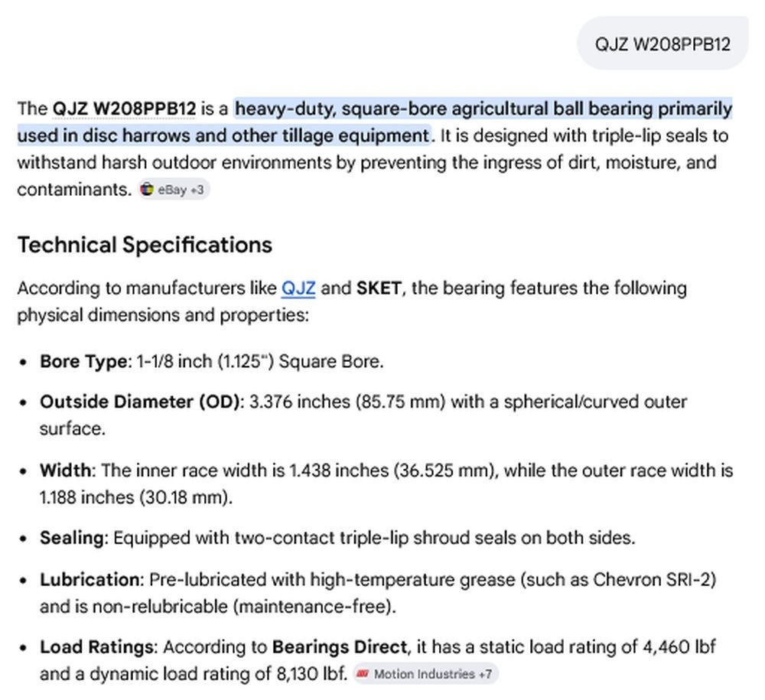Click the Load Ratings bullet label
765x700 pixels.
point(96,647)
